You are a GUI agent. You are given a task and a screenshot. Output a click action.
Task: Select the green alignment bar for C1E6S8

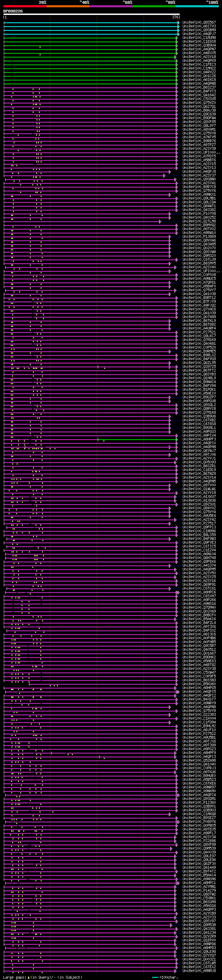[91, 41]
